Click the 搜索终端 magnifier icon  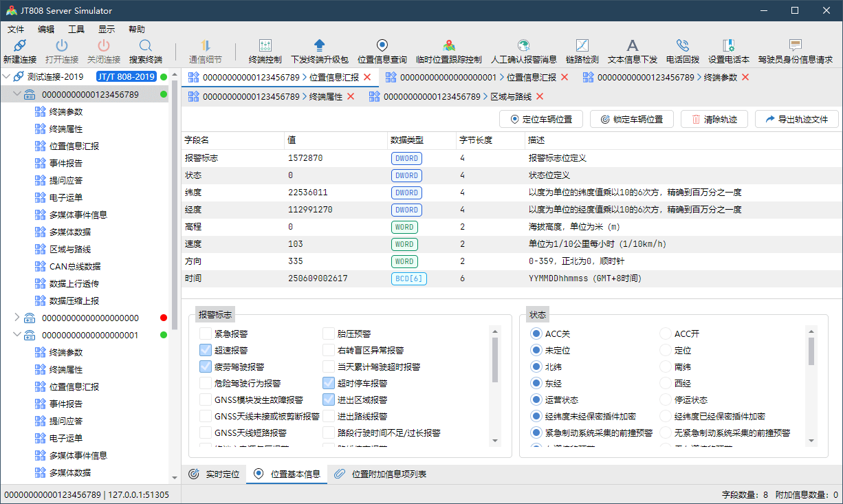(145, 46)
